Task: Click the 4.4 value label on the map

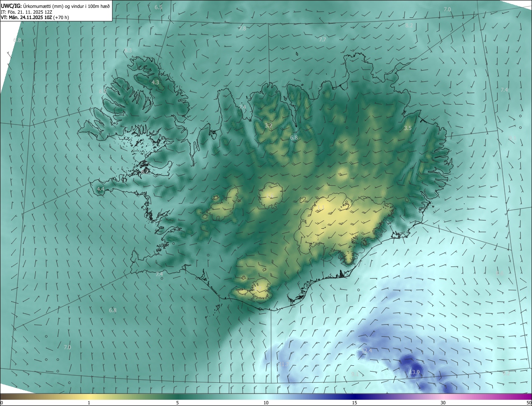Action: pos(100,189)
